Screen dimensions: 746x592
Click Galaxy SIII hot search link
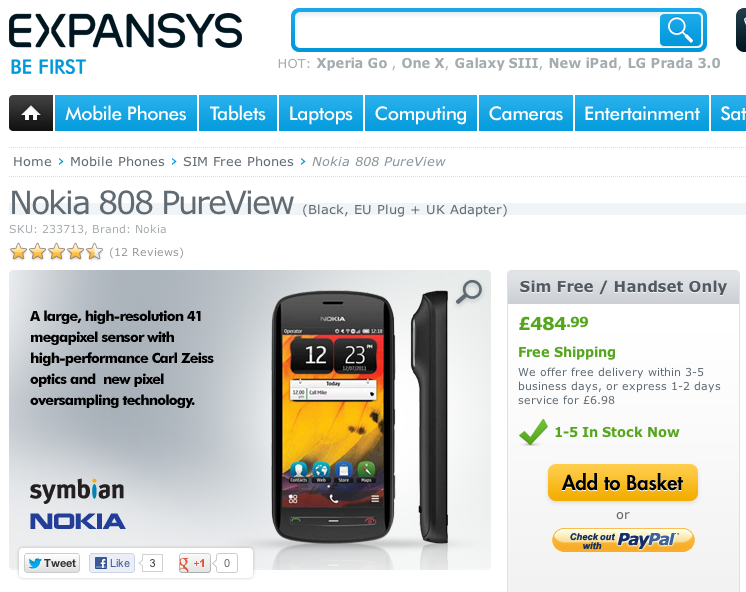click(x=496, y=63)
